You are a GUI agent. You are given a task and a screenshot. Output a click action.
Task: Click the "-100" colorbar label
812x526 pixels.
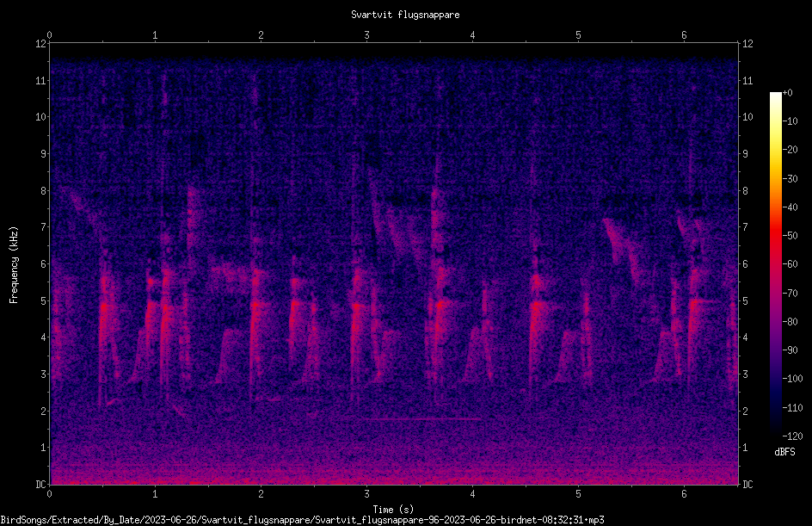792,379
